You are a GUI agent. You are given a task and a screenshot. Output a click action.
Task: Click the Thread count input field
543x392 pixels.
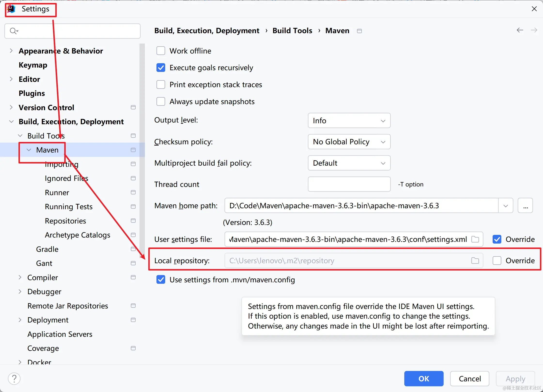coord(349,184)
